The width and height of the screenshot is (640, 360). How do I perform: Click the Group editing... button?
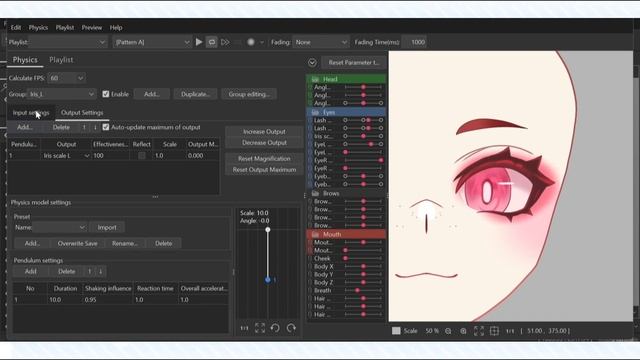click(x=249, y=94)
